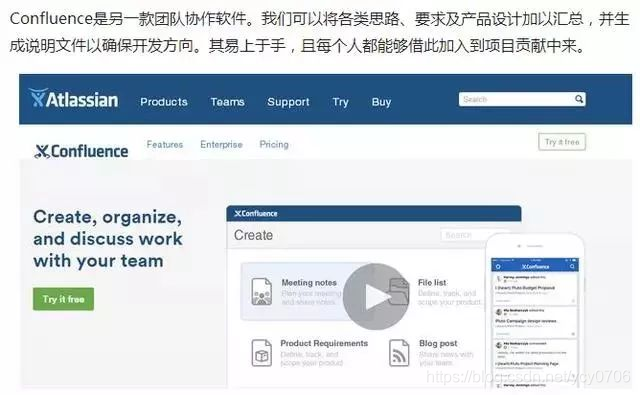Viewport: 640px width, 395px height.
Task: Select Try in the top navigation
Action: coord(340,102)
